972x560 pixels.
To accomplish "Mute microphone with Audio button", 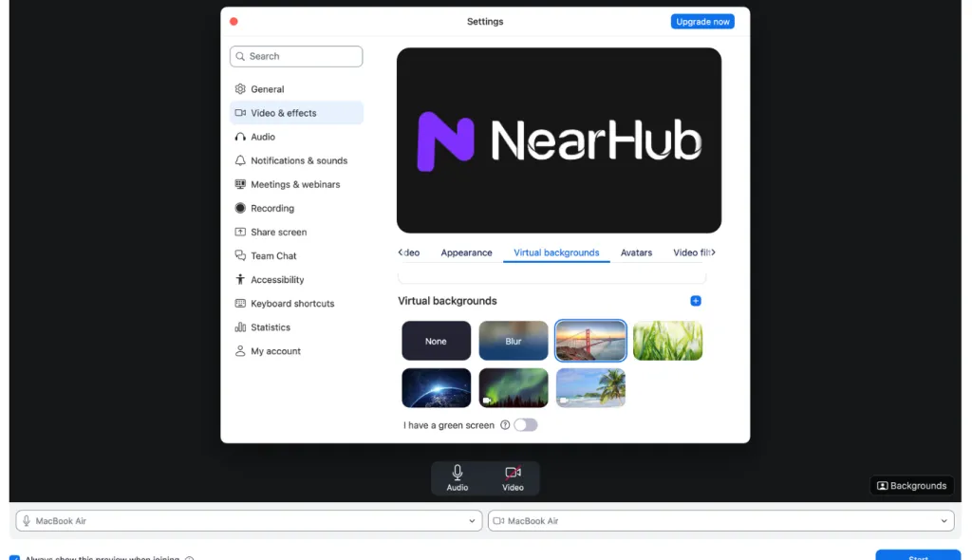I will click(458, 478).
